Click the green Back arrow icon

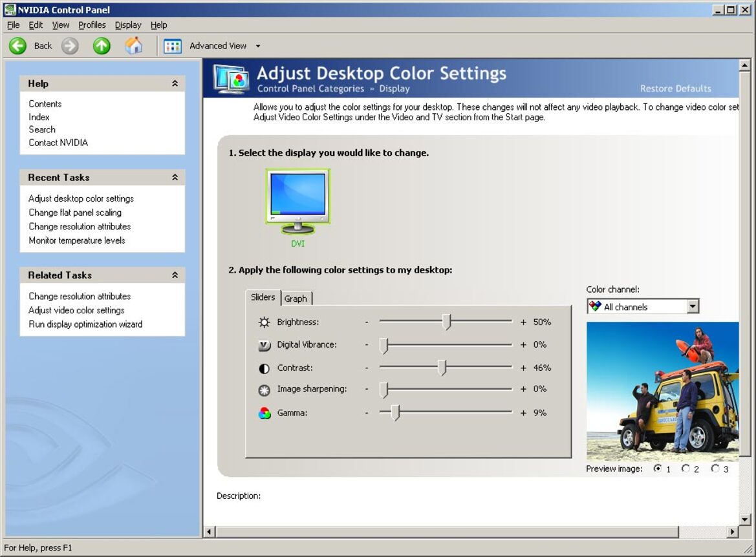(x=18, y=46)
